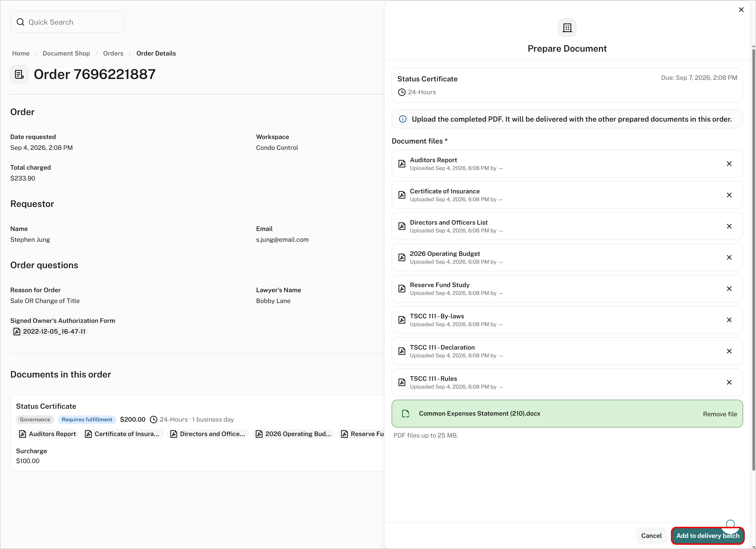The image size is (756, 549).
Task: Click the Quick Search magnifier icon
Action: click(x=20, y=22)
